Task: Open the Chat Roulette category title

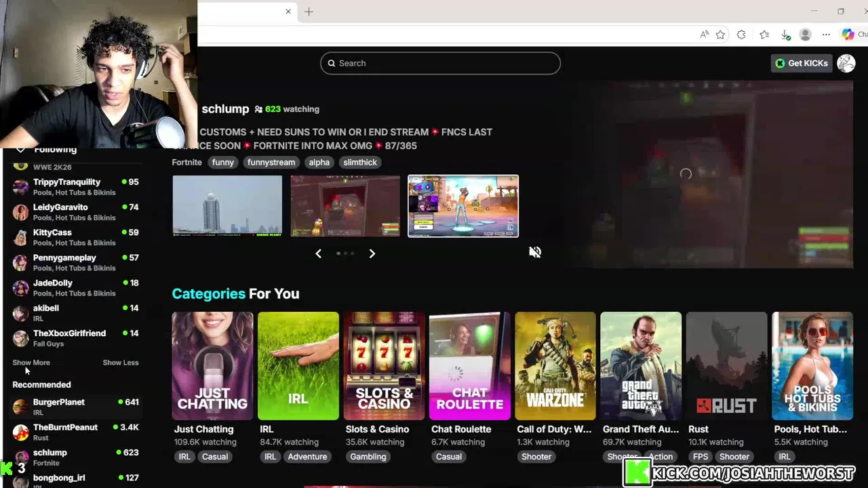Action: [461, 429]
